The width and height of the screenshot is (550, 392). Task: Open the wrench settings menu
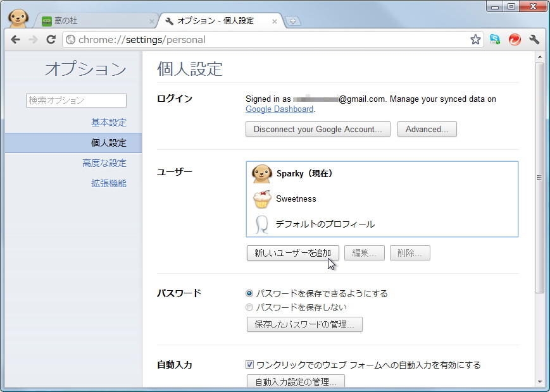tap(534, 39)
